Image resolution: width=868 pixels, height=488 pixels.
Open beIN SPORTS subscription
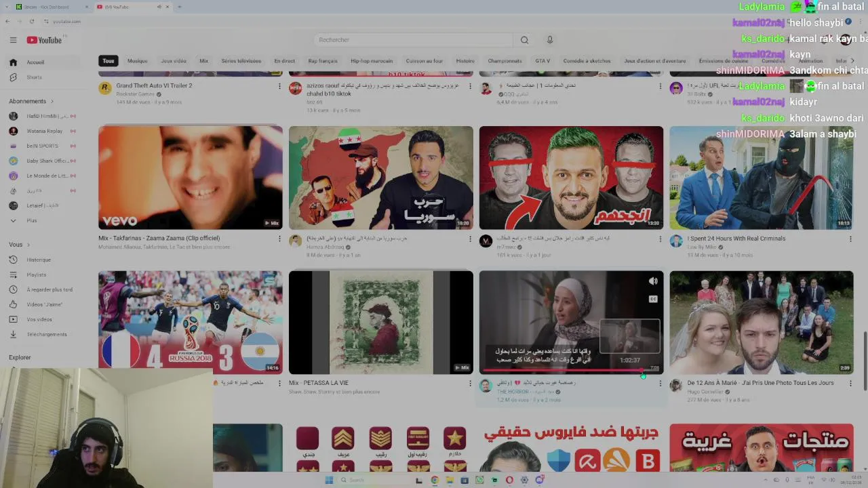coord(42,146)
